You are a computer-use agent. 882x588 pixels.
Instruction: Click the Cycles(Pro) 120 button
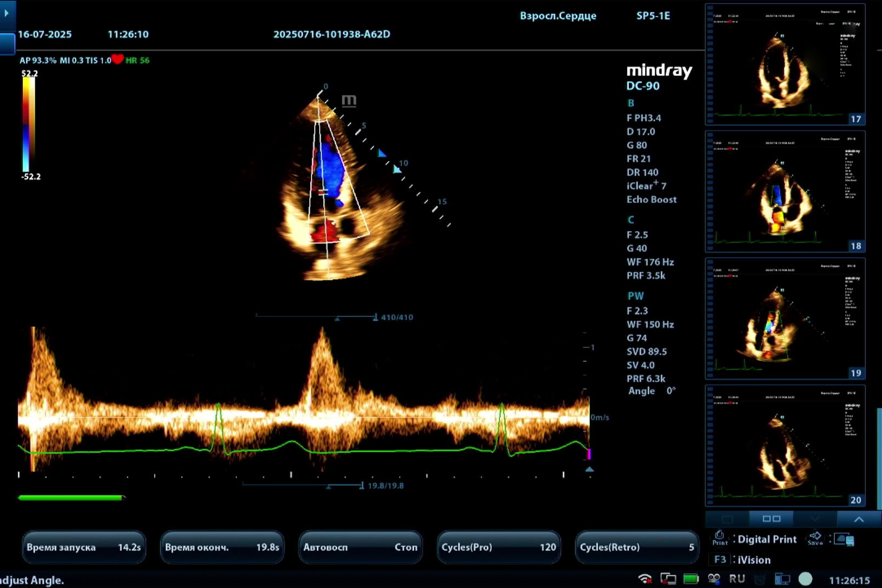[x=498, y=547]
